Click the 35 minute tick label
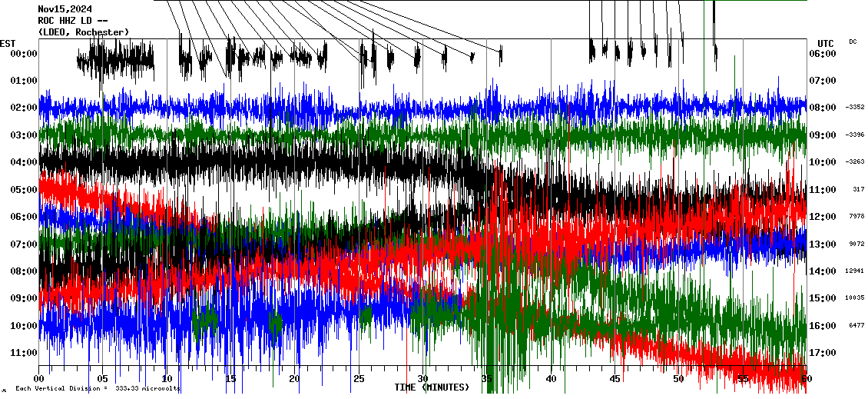The image size is (868, 399). click(x=486, y=379)
